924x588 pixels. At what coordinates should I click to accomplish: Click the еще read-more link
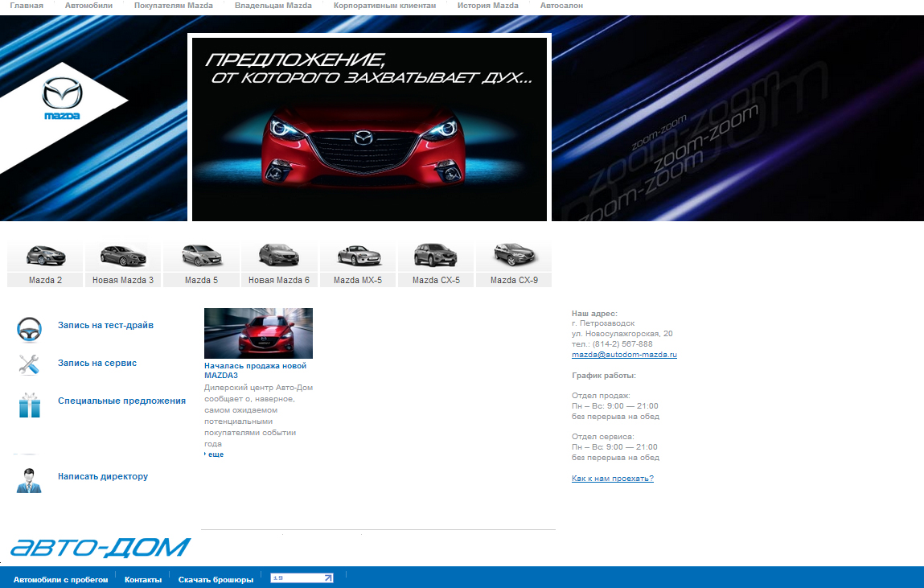point(216,454)
